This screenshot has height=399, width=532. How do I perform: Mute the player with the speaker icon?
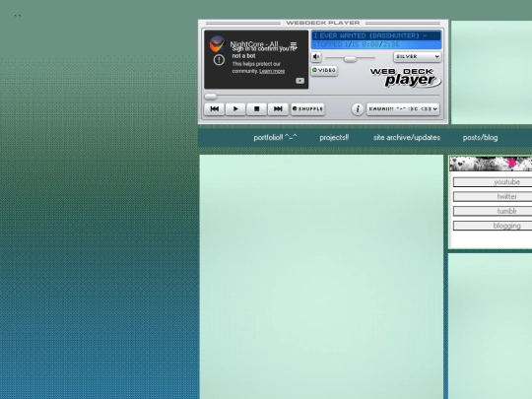click(x=316, y=57)
